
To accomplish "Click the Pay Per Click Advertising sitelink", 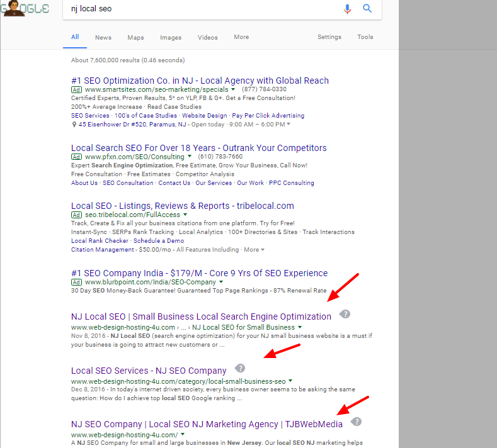I will pos(268,116).
